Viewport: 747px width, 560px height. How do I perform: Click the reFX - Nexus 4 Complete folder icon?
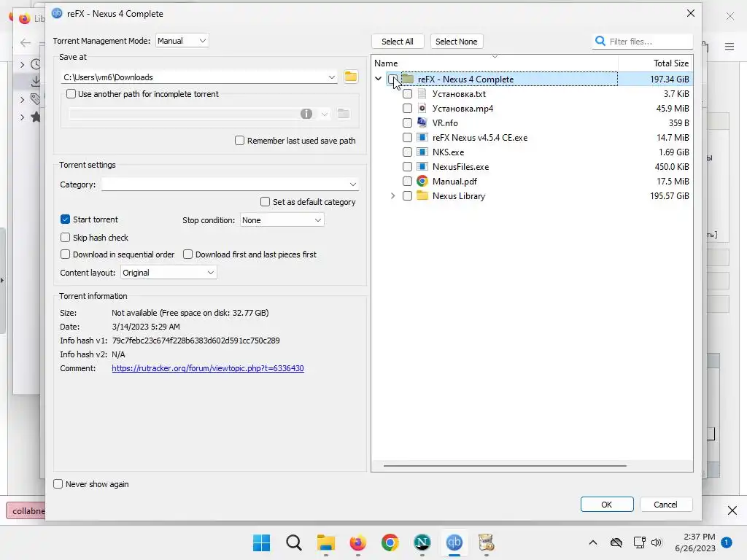pos(408,79)
